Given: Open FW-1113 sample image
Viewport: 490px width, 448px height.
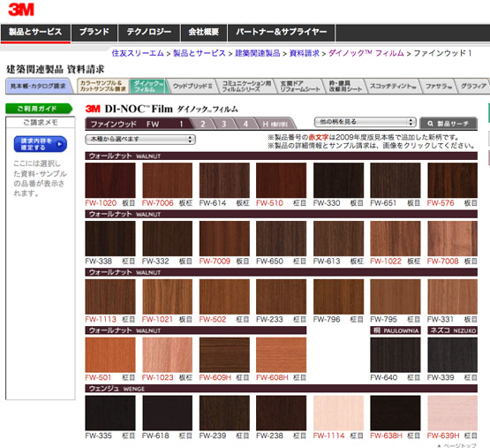Looking at the screenshot, I should tap(110, 297).
